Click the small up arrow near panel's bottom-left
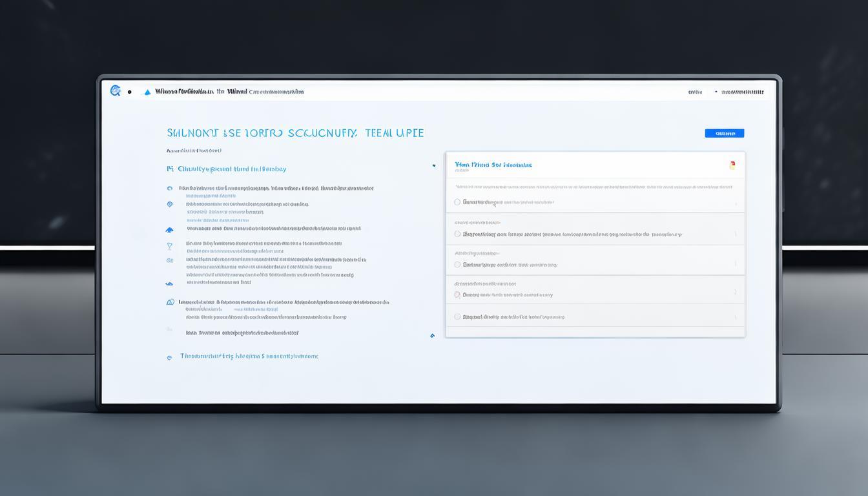Image resolution: width=868 pixels, height=496 pixels. click(432, 335)
